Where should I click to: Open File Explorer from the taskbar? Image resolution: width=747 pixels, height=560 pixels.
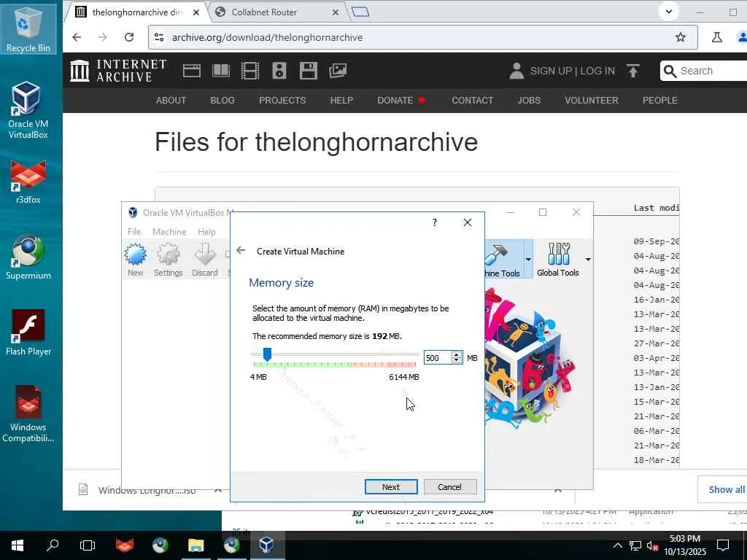point(196,545)
